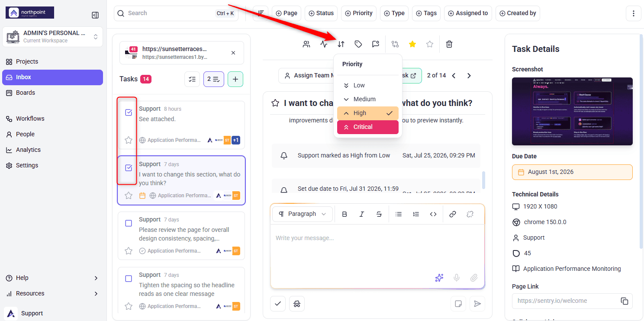
Task: Add a Page filter
Action: (x=287, y=13)
